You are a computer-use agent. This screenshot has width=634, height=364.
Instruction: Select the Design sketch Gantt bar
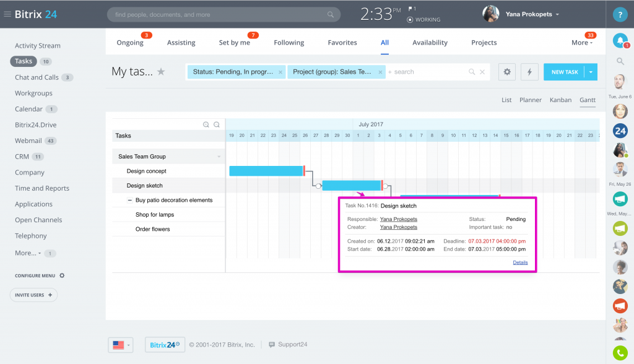click(352, 186)
